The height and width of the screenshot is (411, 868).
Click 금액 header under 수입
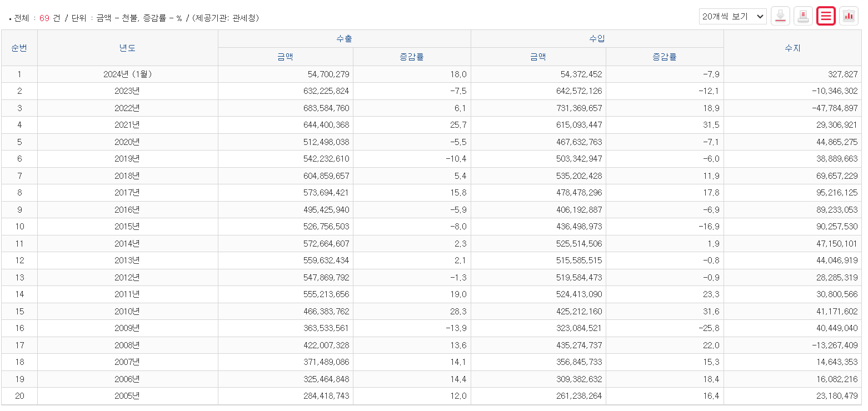[x=538, y=57]
